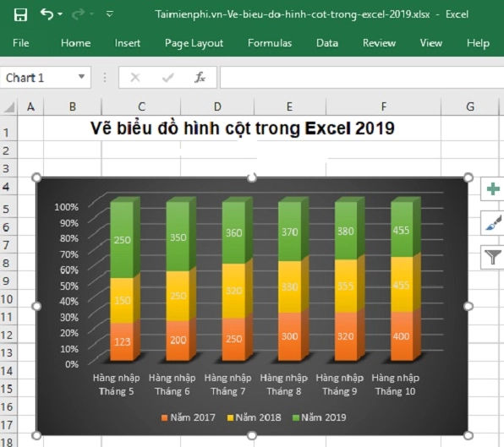Open Chart Elements plus button
The height and width of the screenshot is (447, 504).
pos(493,188)
